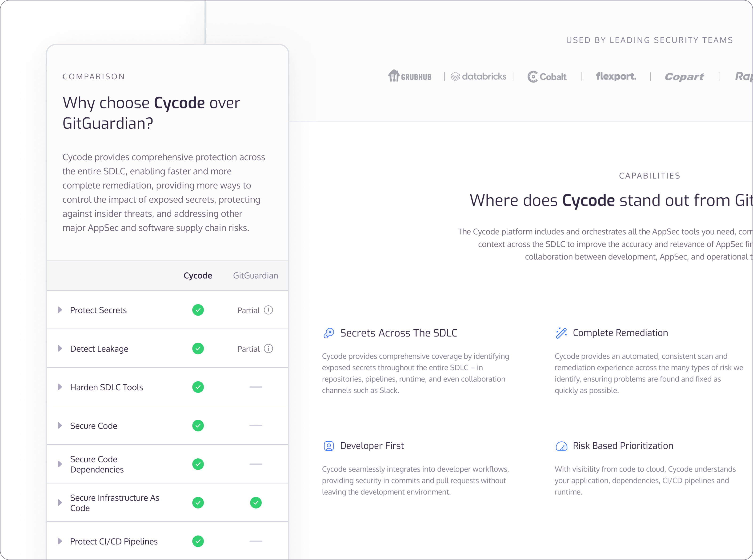This screenshot has height=560, width=753.
Task: Click the Harden SDLC Tools label
Action: (x=106, y=387)
